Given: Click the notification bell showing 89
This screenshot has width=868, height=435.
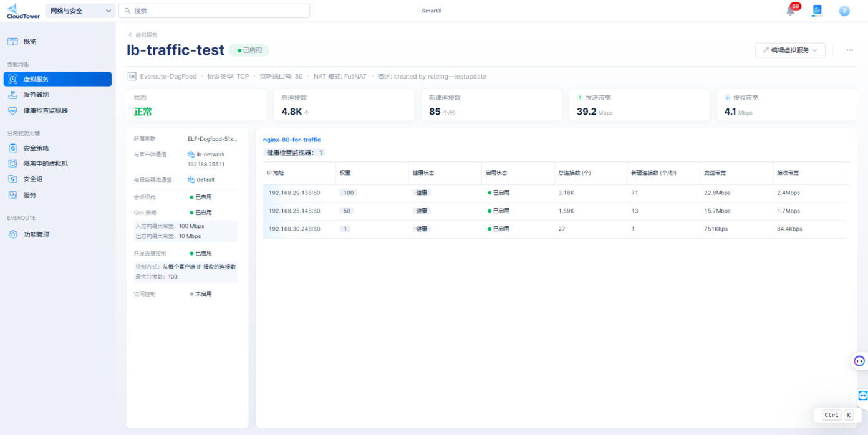Looking at the screenshot, I should [789, 11].
